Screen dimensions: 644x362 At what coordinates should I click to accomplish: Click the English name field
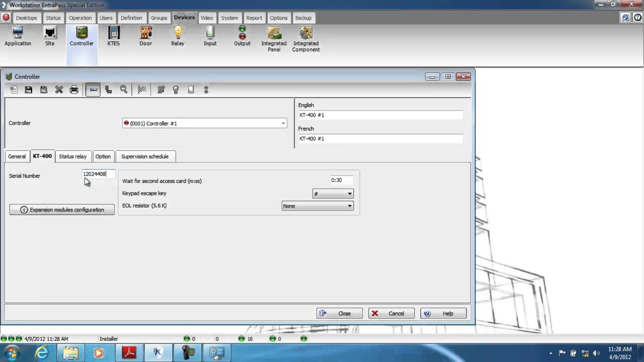[x=380, y=115]
